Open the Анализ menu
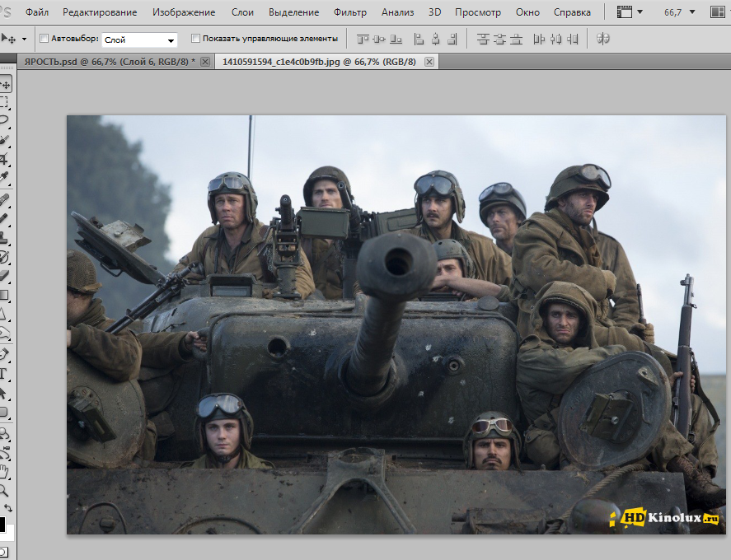Viewport: 731px width, 560px height. pyautogui.click(x=398, y=12)
